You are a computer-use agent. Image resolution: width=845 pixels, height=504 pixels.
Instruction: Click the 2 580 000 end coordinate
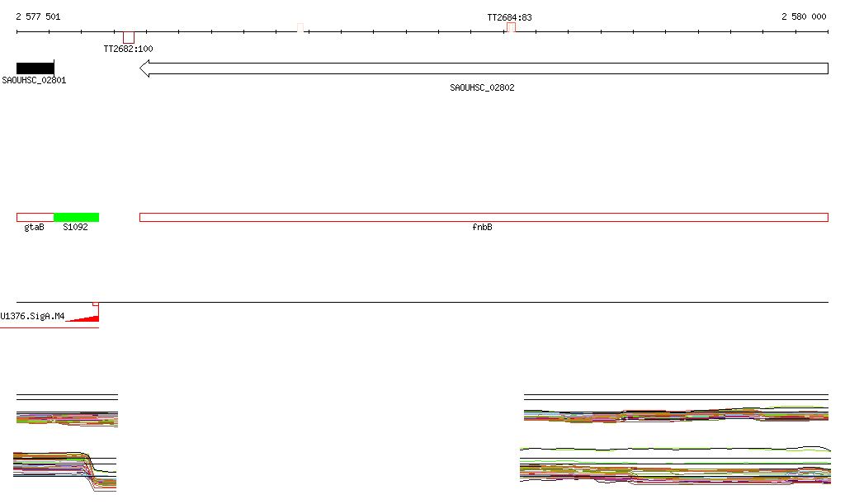pyautogui.click(x=804, y=16)
